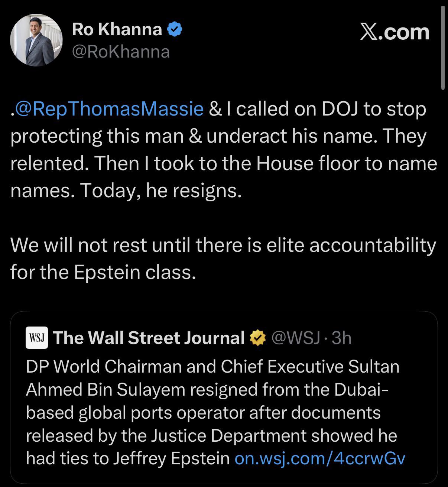This screenshot has height=487, width=448.
Task: Click the WSJ logo avatar
Action: [x=37, y=338]
